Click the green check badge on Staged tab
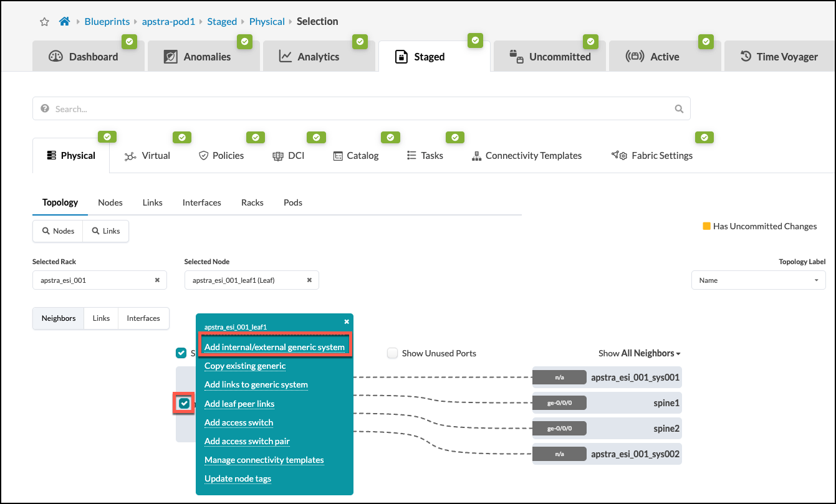The height and width of the screenshot is (504, 836). (x=476, y=41)
